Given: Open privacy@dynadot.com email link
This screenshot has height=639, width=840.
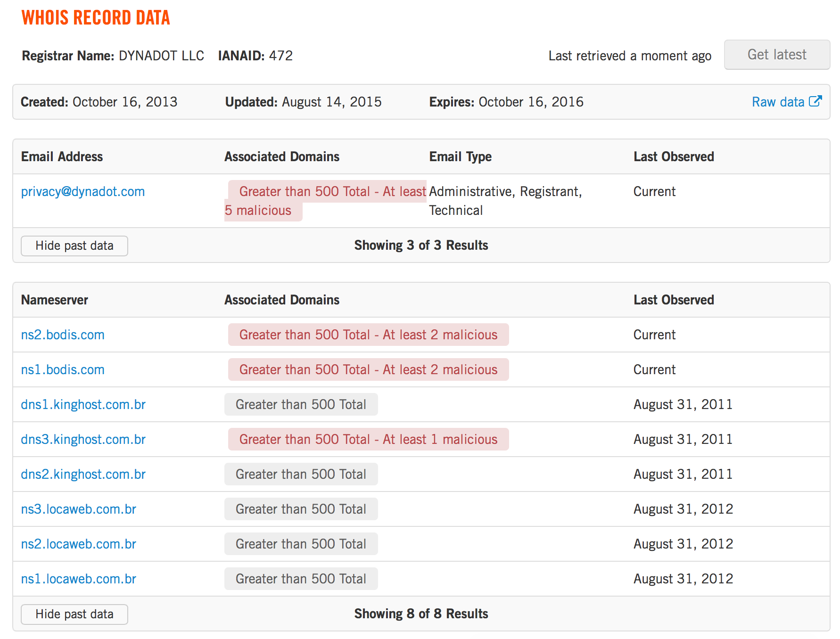Looking at the screenshot, I should 83,192.
